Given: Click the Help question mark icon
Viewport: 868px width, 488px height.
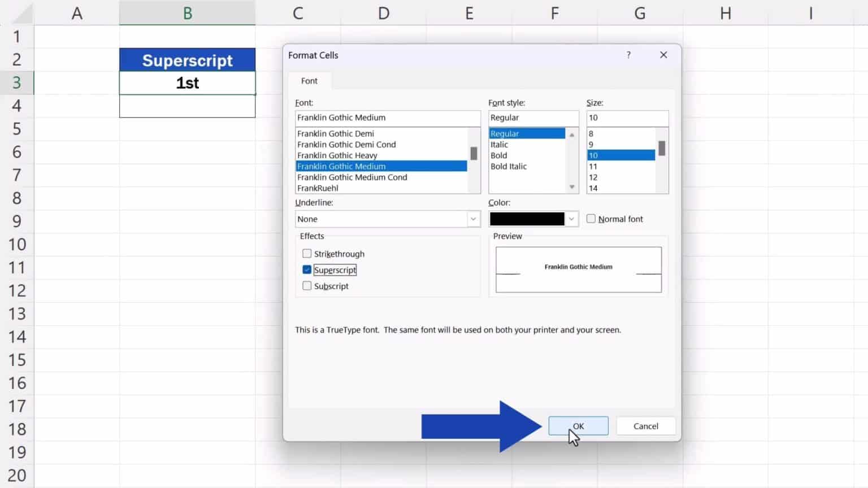Looking at the screenshot, I should click(x=628, y=55).
